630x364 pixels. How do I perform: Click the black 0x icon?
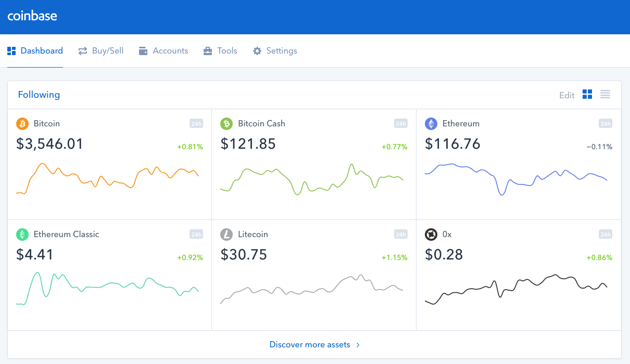(431, 234)
